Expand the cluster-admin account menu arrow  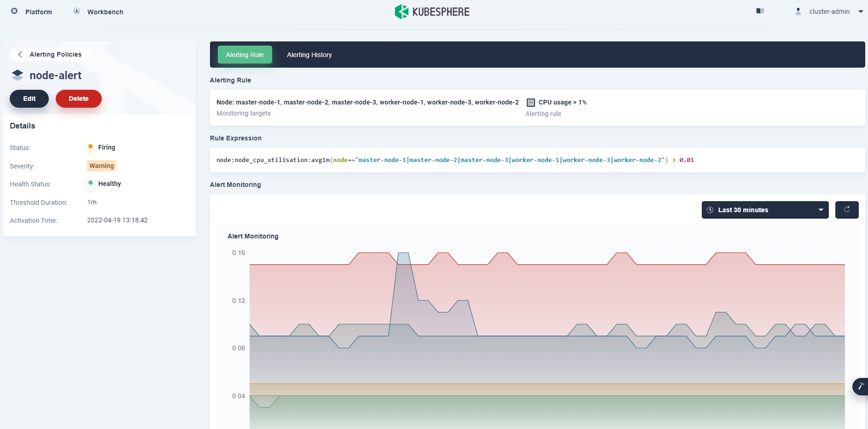click(x=860, y=12)
